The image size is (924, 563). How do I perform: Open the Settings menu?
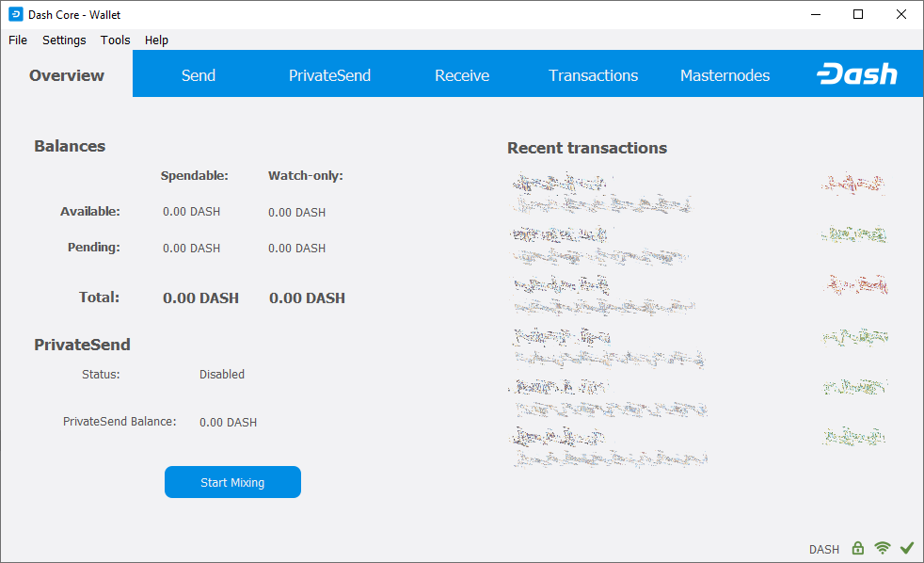pos(64,40)
